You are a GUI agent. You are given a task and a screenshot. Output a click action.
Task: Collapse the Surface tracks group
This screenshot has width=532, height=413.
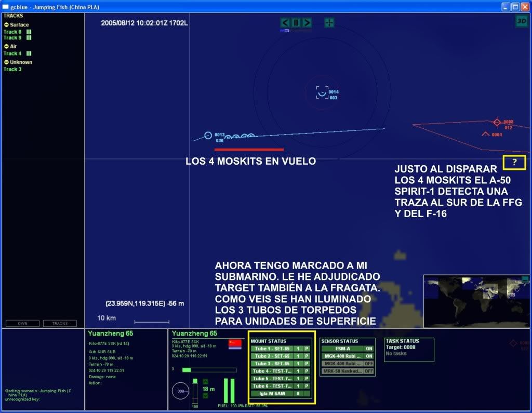point(6,25)
